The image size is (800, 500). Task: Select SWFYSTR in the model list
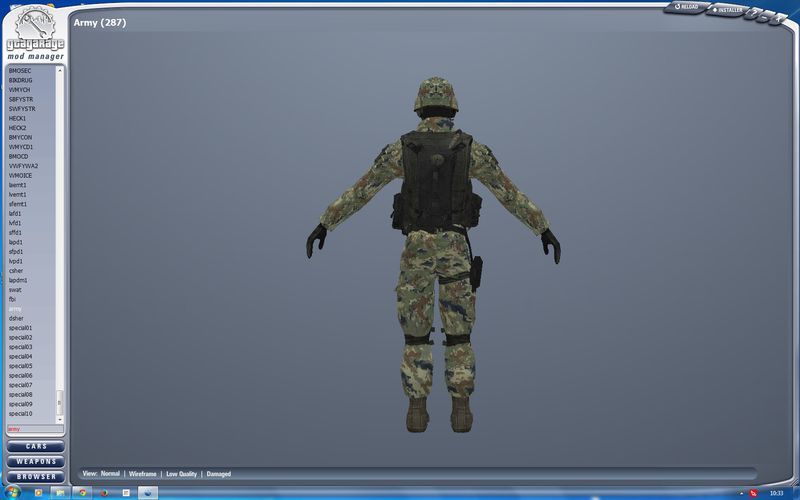coord(22,109)
